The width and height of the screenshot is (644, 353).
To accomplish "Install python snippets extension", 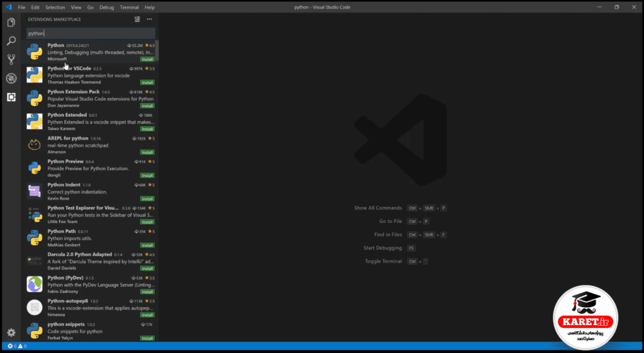I will 147,339.
